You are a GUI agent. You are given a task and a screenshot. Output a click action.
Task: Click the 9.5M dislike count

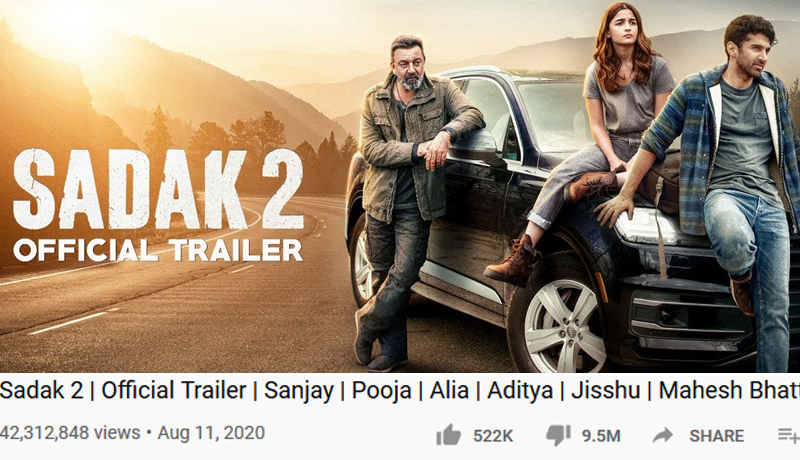click(x=601, y=436)
